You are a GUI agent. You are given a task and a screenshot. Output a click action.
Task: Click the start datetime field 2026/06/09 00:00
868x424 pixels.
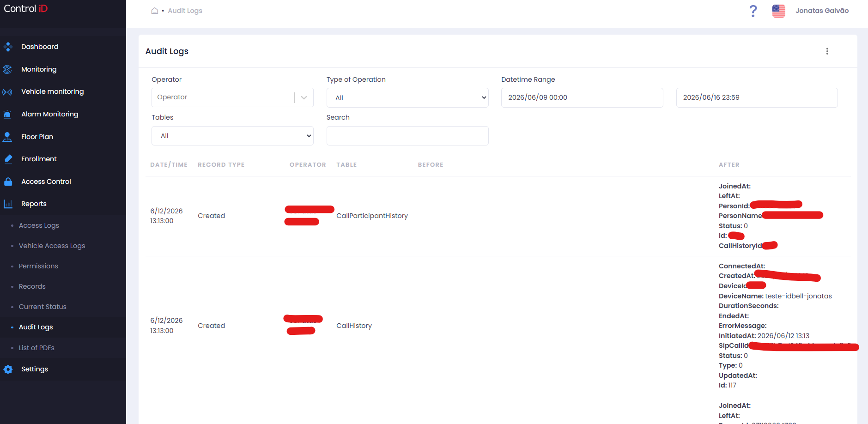[582, 97]
